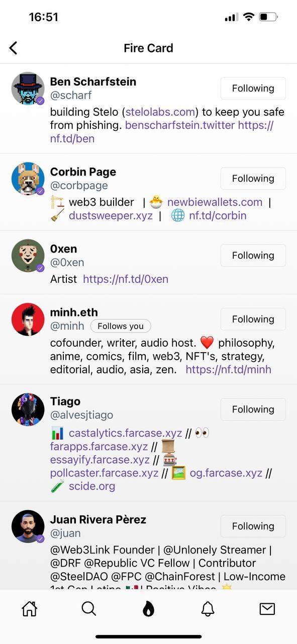Image resolution: width=297 pixels, height=644 pixels.
Task: Tap Corbin Page's dog avatar
Action: tap(28, 179)
